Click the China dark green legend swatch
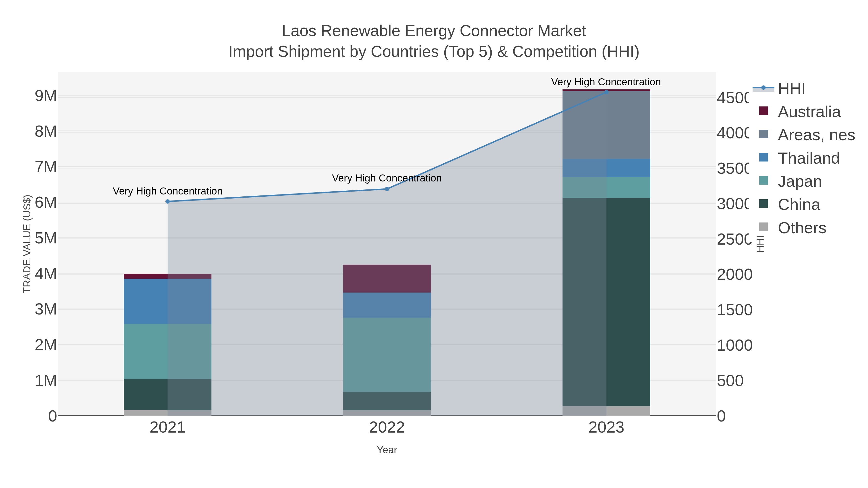The width and height of the screenshot is (868, 488). 763,204
